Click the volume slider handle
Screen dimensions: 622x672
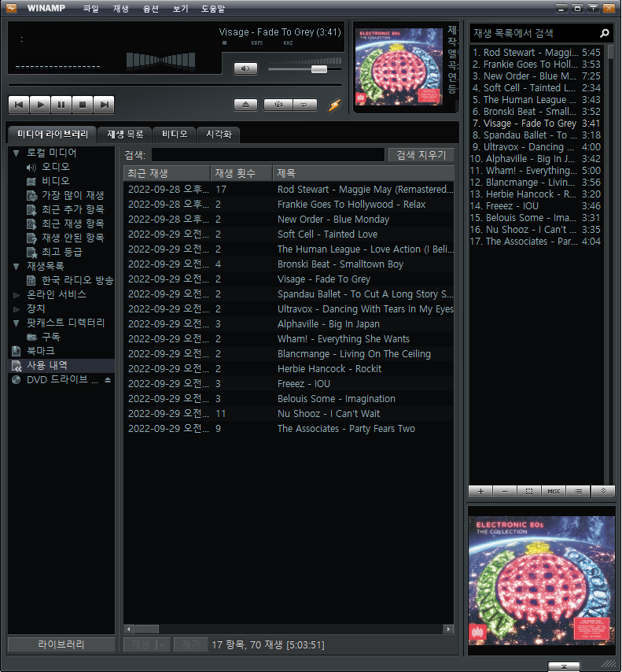pyautogui.click(x=319, y=69)
